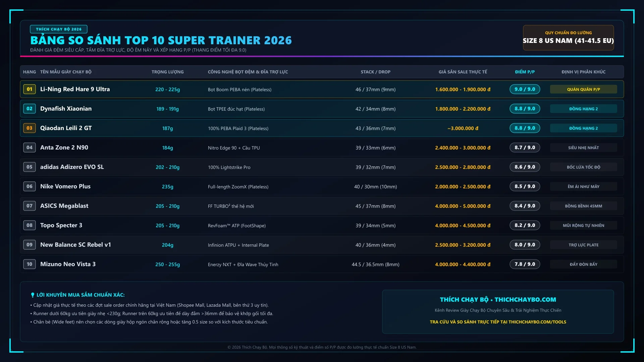The height and width of the screenshot is (362, 644).
Task: Click the STACK / DROP column header
Action: [376, 72]
